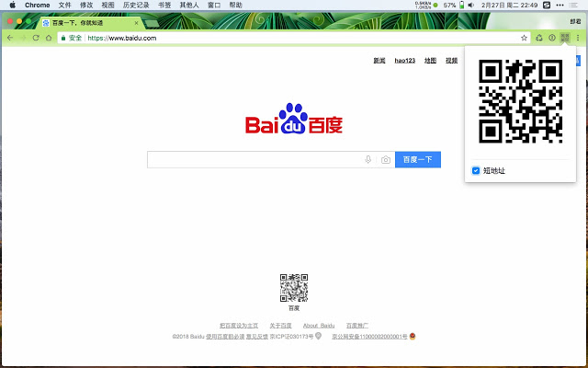The height and width of the screenshot is (368, 588).
Task: Open the 地图 link
Action: [431, 61]
